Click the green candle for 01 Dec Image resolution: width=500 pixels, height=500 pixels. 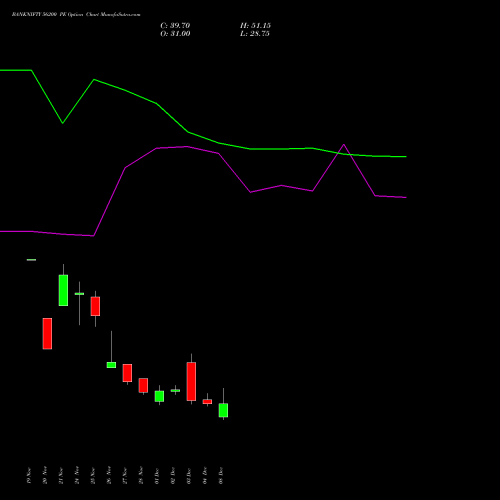coord(159,396)
